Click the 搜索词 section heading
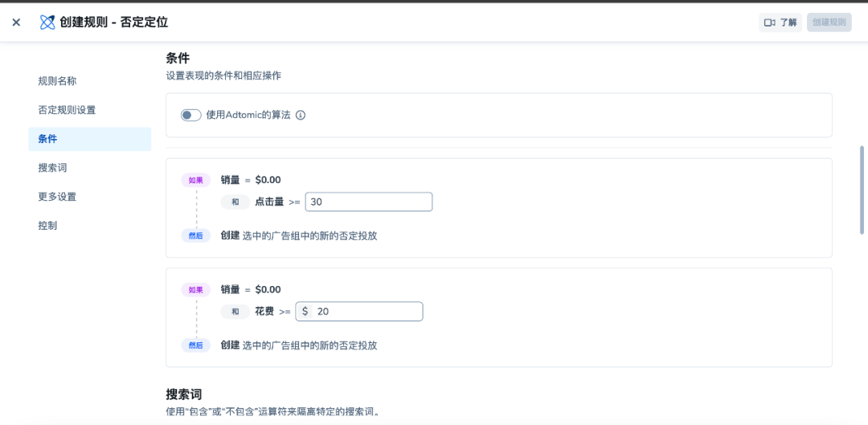 (184, 394)
